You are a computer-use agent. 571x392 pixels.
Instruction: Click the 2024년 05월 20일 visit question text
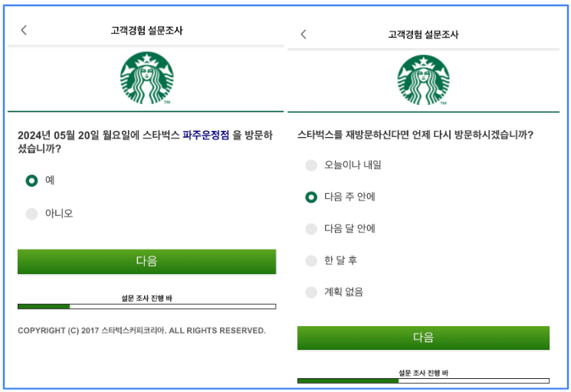[145, 142]
